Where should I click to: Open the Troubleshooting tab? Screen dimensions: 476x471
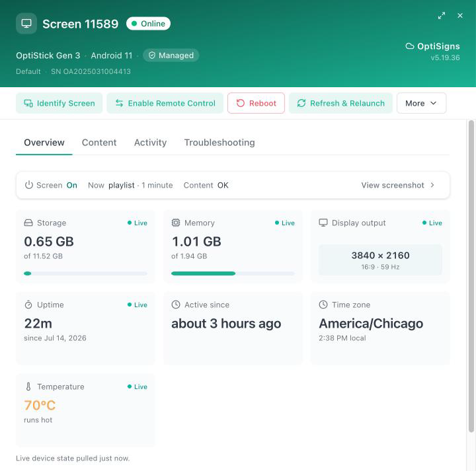point(219,143)
